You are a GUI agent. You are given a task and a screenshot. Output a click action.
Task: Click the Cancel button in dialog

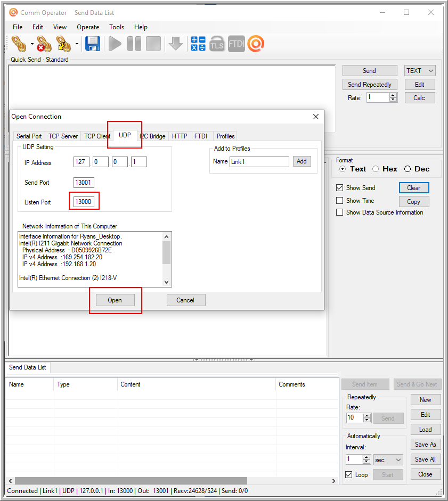(185, 300)
